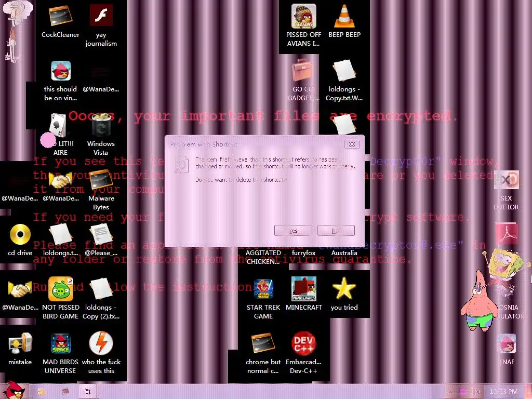Open the '@WanaDe...' handshake icon beside Malware Bytes
Screen dimensions: 532x399
(x=61, y=180)
